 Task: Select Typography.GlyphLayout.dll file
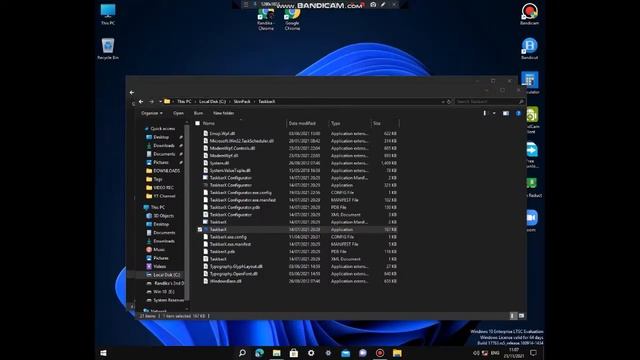[236, 267]
